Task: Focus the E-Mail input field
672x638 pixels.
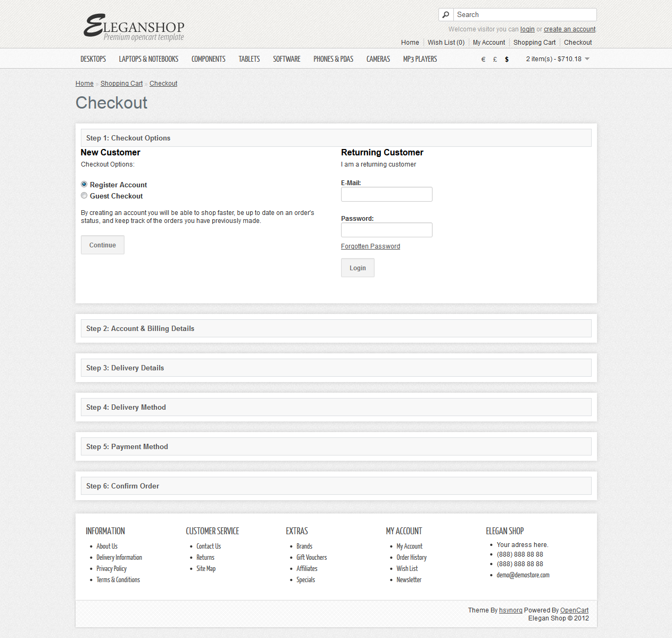Action: point(387,194)
